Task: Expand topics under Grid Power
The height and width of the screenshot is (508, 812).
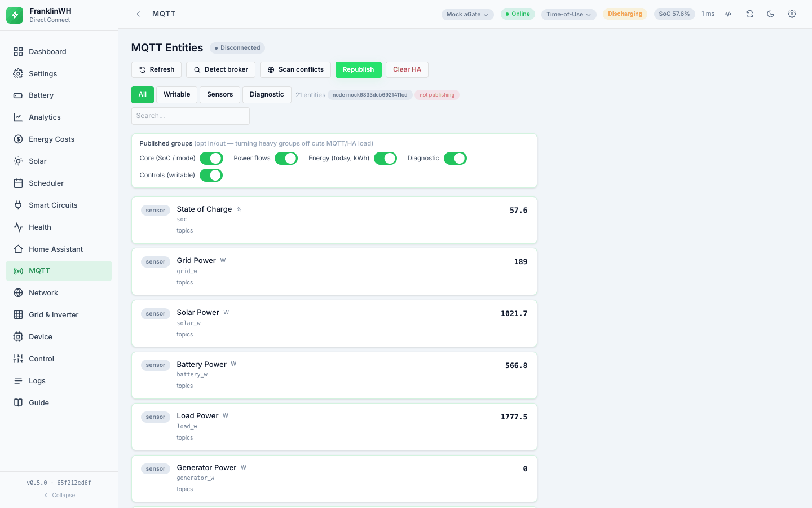Action: pyautogui.click(x=185, y=283)
